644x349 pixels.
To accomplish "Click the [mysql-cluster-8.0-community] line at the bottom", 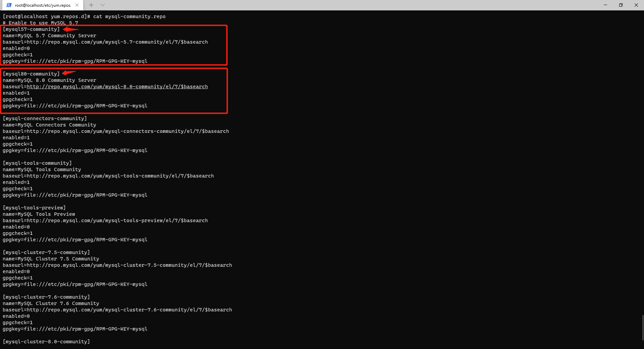I will [46, 341].
